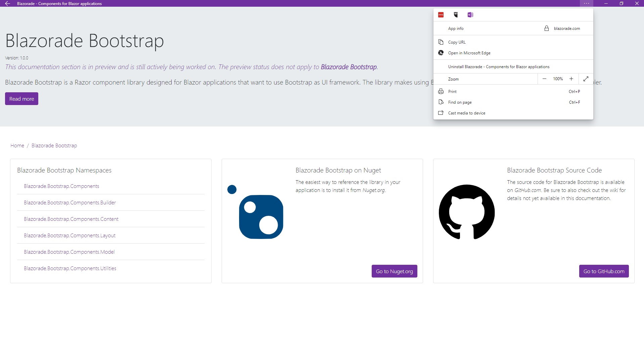Increase zoom with the plus button

click(571, 79)
